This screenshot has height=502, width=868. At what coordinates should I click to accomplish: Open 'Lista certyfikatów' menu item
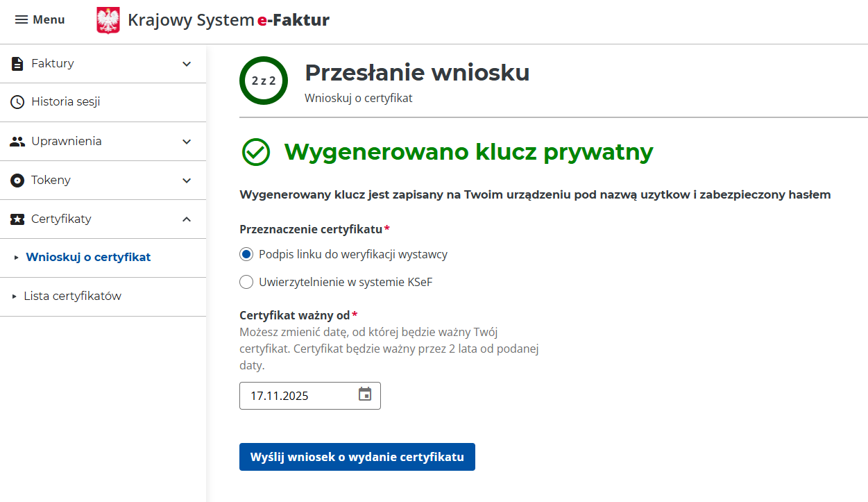click(73, 296)
